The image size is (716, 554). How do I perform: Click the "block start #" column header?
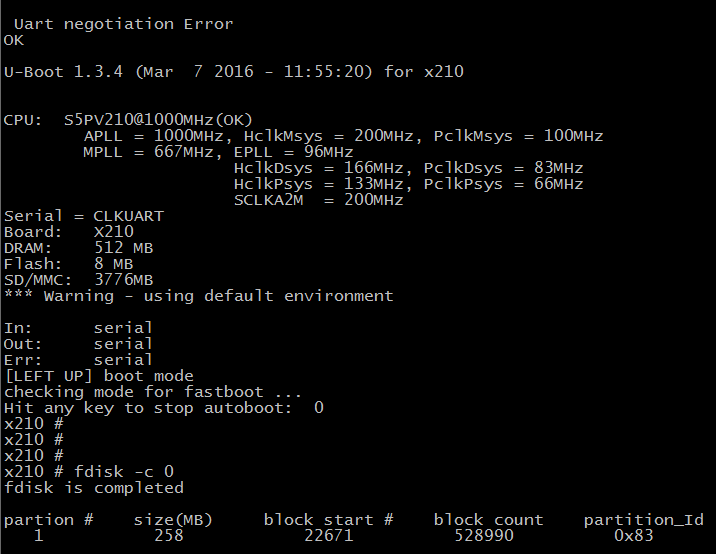(328, 520)
